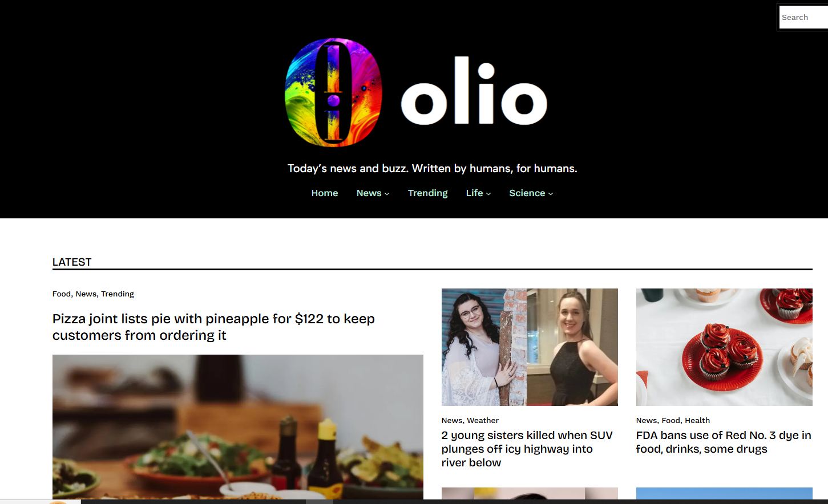828x504 pixels.
Task: Open the Trending section
Action: [x=428, y=193]
